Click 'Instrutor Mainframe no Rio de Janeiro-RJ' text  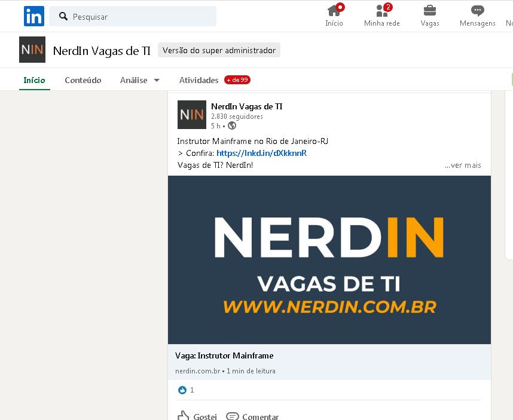[252, 141]
